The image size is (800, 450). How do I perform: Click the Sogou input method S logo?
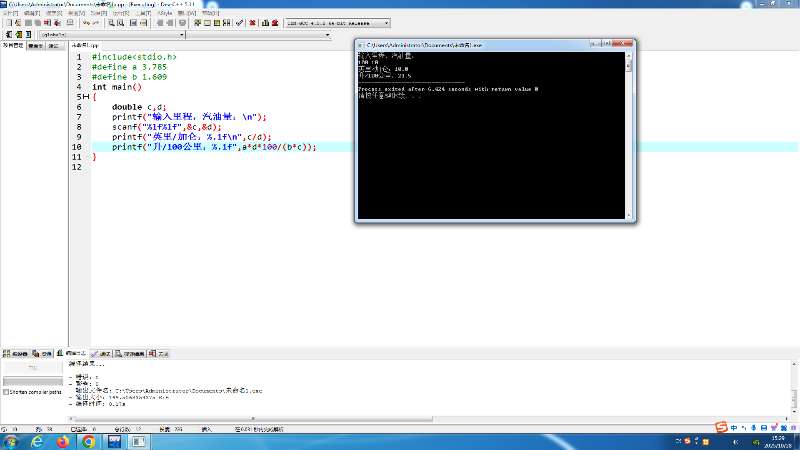pyautogui.click(x=721, y=427)
